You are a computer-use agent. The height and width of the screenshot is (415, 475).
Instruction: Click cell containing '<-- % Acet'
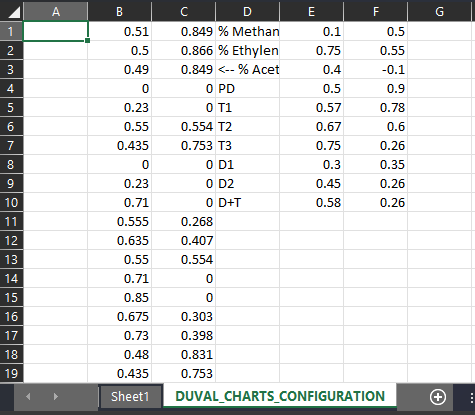coord(248,69)
